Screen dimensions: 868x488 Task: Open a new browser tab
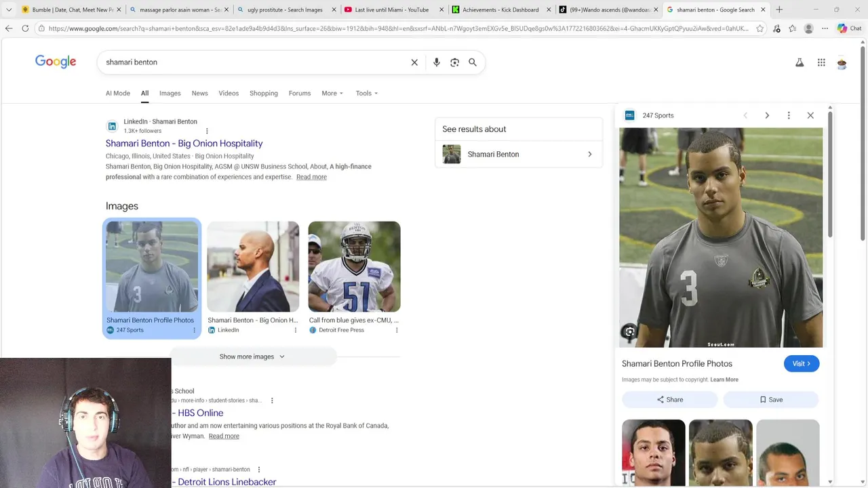click(779, 9)
